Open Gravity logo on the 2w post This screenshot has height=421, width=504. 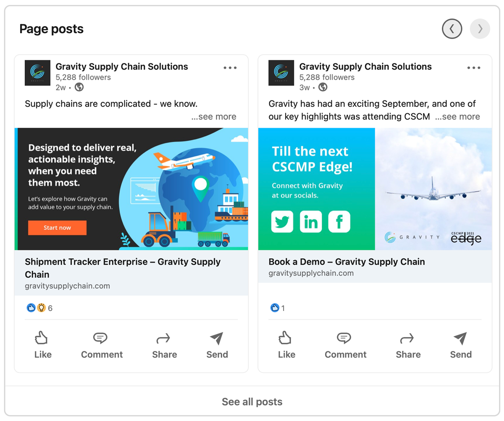[x=38, y=73]
